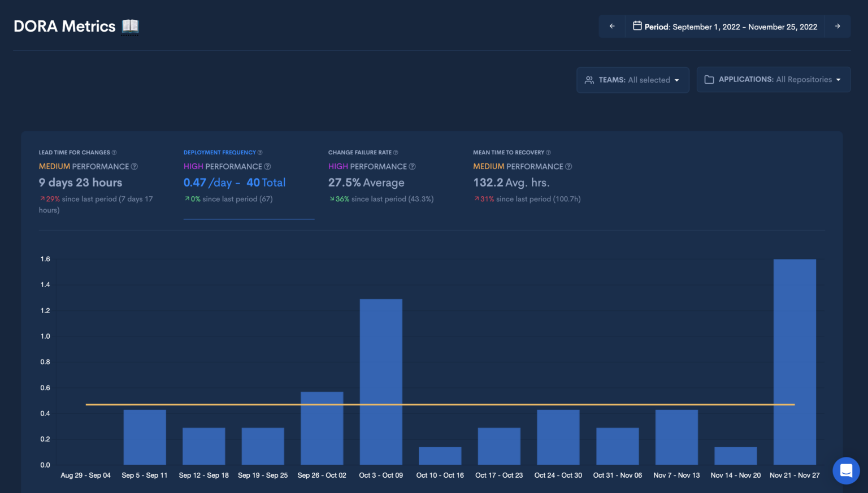Open the Lead Time for Changes help tooltip
Image resolution: width=868 pixels, height=493 pixels.
115,152
